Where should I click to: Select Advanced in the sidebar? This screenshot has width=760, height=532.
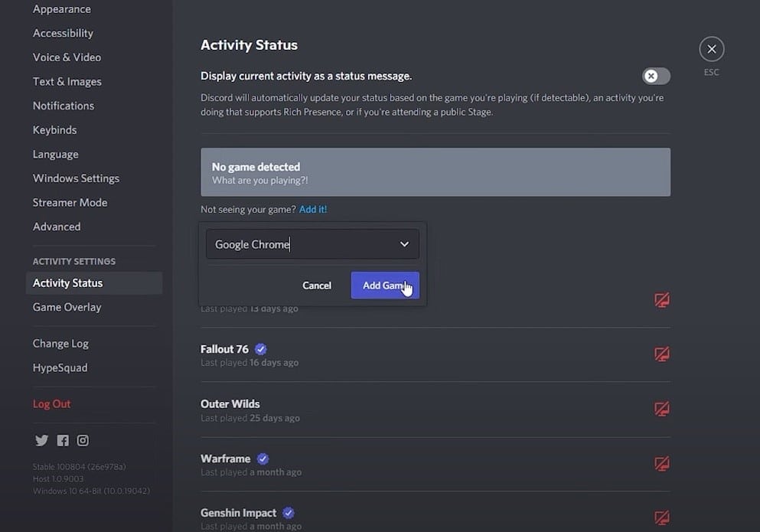click(57, 227)
